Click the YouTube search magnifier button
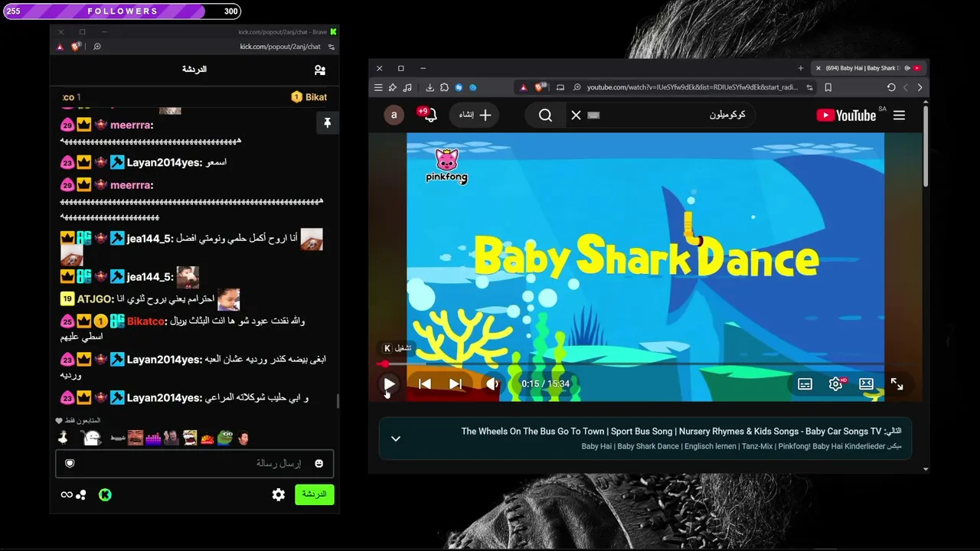The image size is (980, 551). (545, 116)
